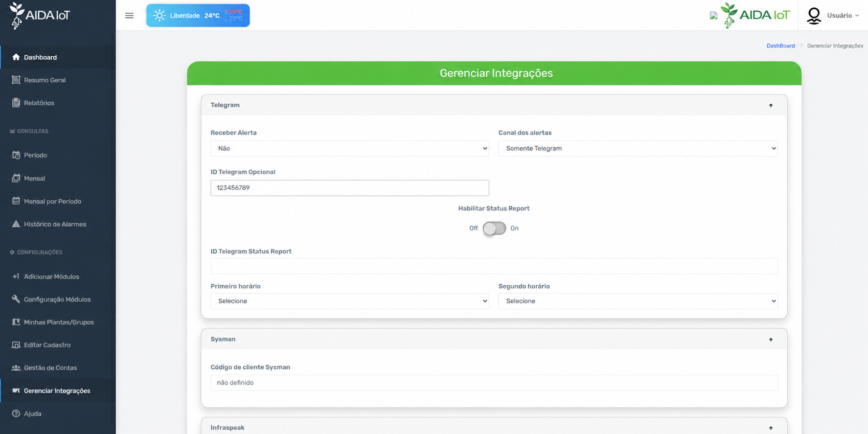
Task: Click the Sysman section header
Action: point(494,339)
